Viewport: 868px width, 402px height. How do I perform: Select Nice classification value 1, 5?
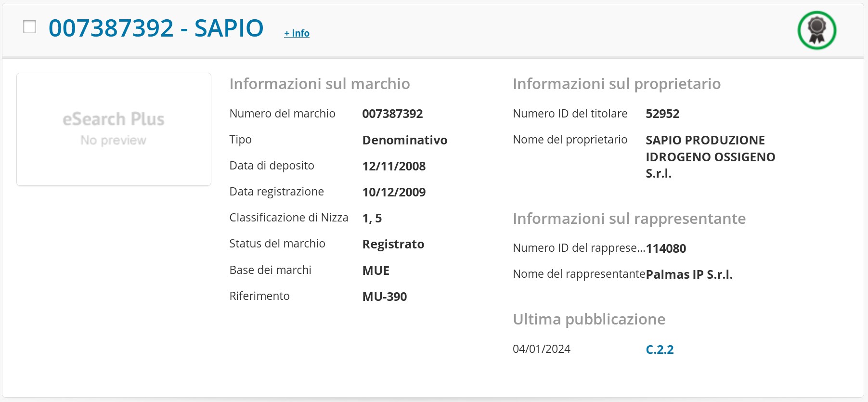point(372,218)
